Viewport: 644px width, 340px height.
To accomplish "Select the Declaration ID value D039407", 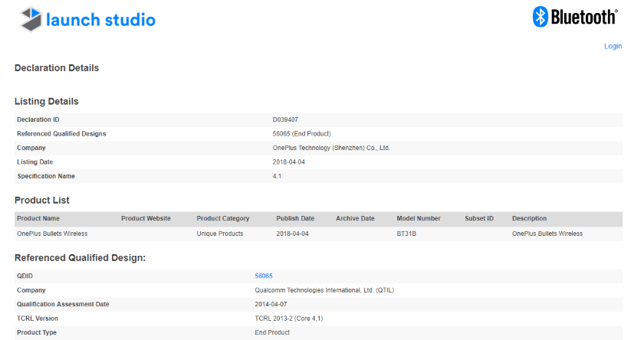I will coord(285,120).
